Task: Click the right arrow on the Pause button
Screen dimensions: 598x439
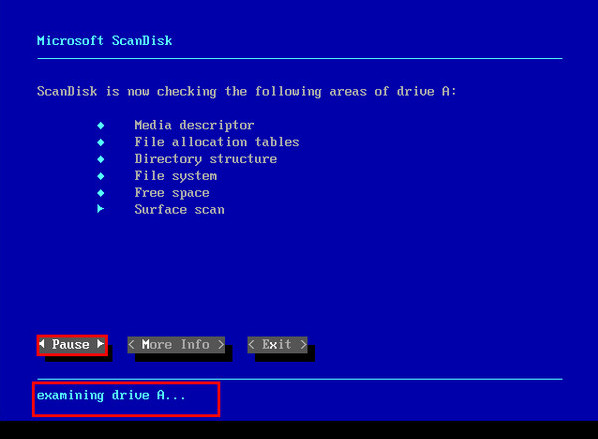Action: tap(100, 344)
